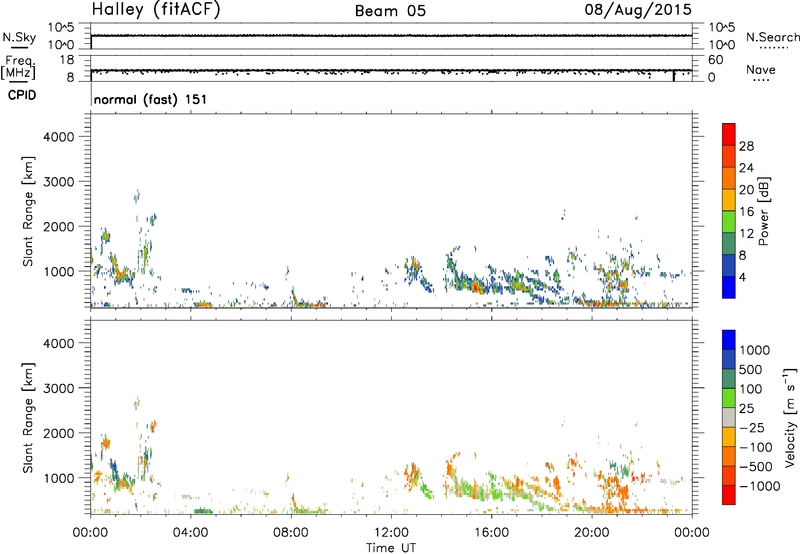Click the "Time UT" axis title

[391, 548]
